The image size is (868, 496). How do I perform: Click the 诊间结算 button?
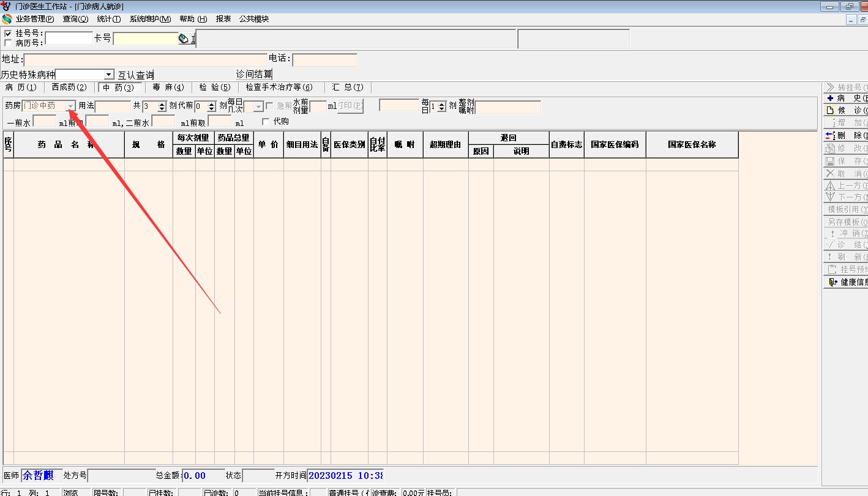255,75
